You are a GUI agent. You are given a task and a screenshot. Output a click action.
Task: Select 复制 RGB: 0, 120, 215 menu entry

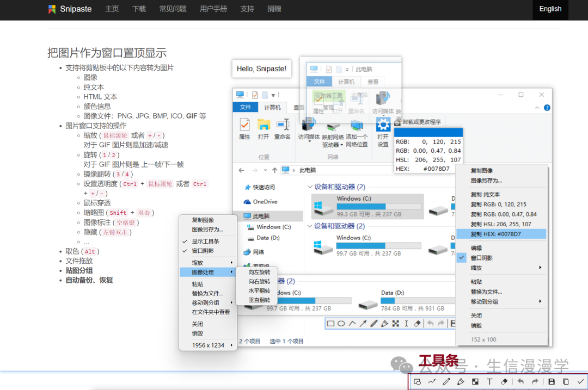pos(501,204)
